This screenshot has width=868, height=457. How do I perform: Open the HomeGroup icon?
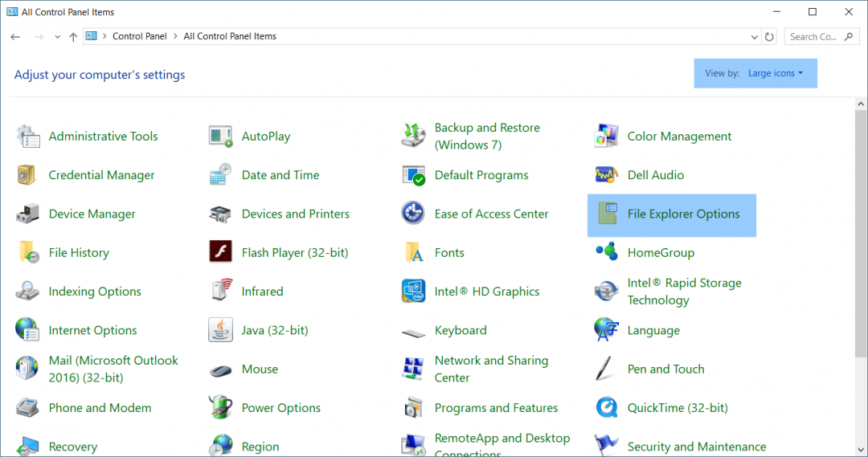(x=607, y=251)
